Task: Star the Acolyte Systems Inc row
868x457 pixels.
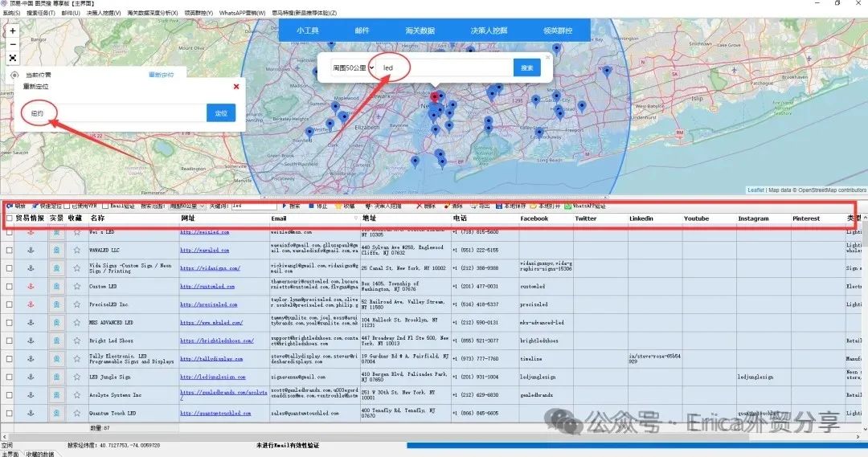Action: [x=76, y=395]
